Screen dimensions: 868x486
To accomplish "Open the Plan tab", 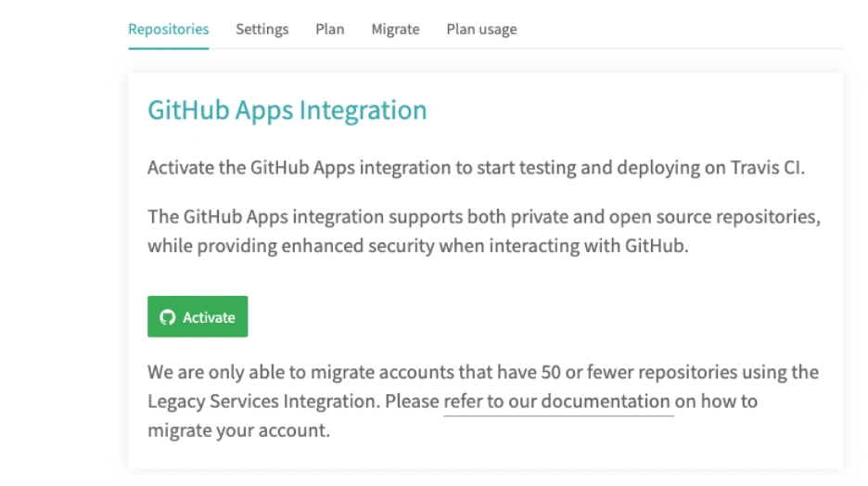I will pyautogui.click(x=330, y=30).
